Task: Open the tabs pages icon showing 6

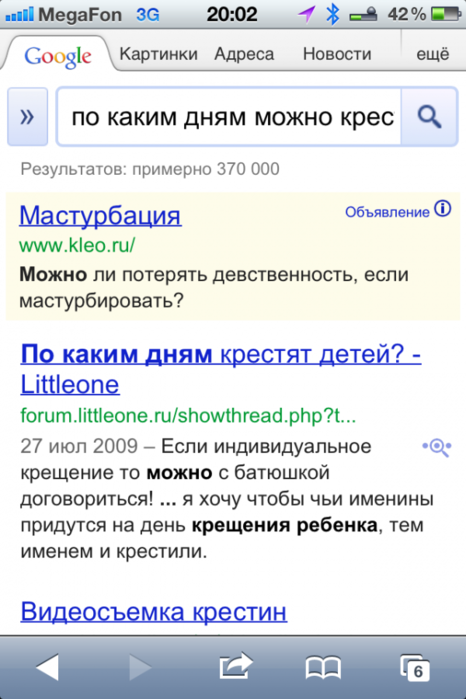Action: pyautogui.click(x=415, y=667)
